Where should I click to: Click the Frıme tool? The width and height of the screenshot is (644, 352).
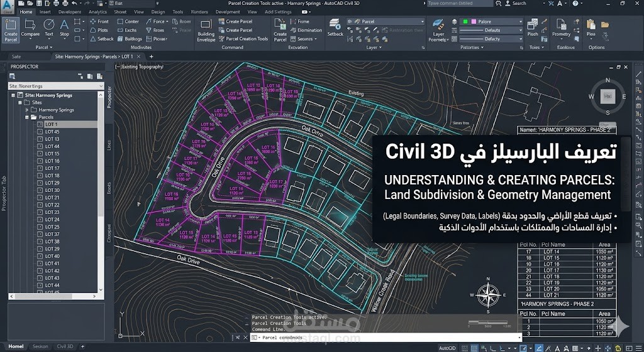point(300,21)
